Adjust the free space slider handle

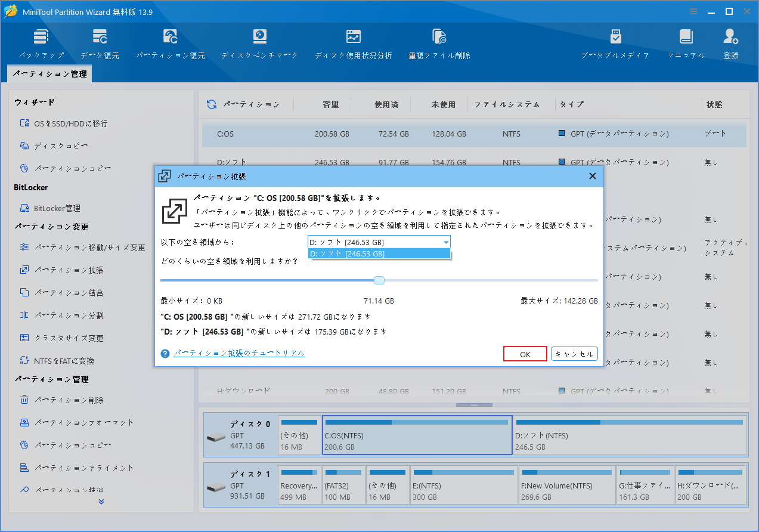(x=379, y=280)
